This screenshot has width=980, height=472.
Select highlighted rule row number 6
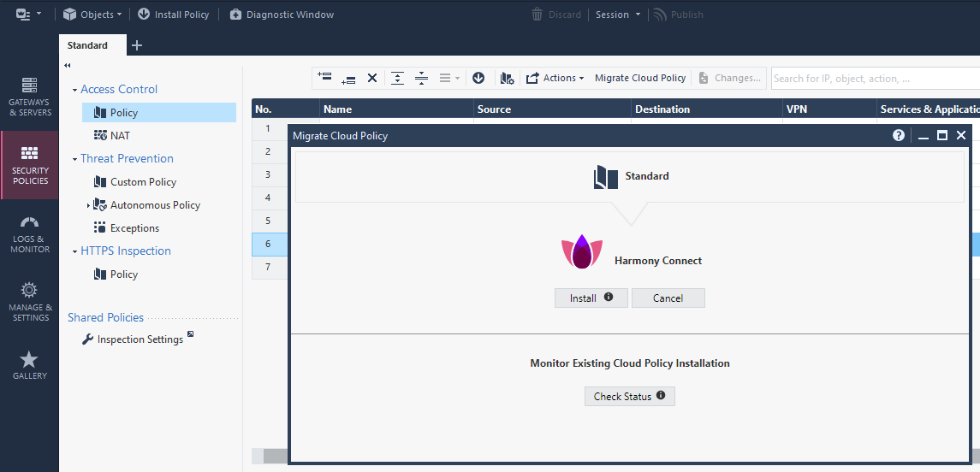click(x=269, y=244)
